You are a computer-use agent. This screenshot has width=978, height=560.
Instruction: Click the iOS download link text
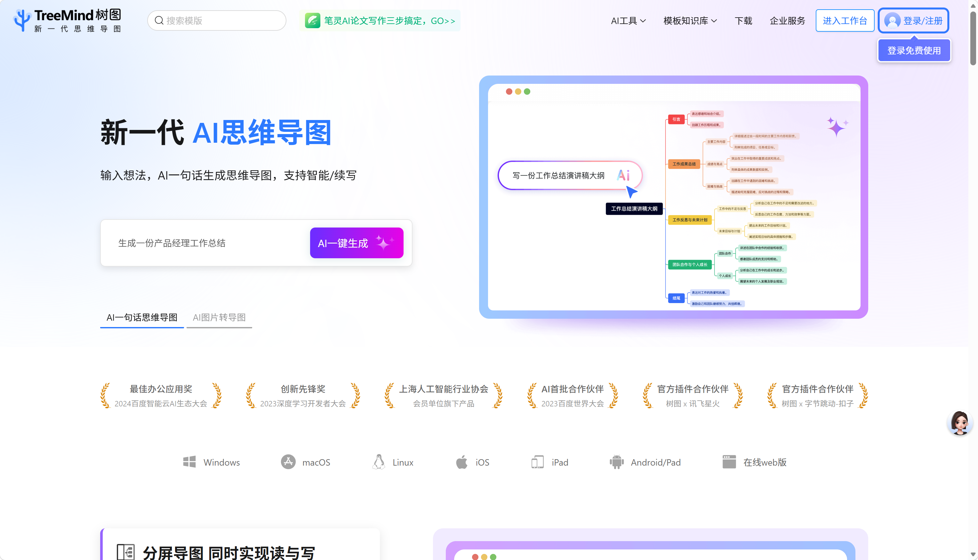(x=482, y=462)
